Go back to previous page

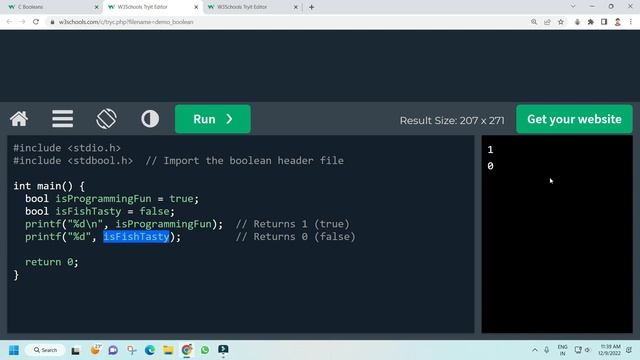[x=9, y=22]
